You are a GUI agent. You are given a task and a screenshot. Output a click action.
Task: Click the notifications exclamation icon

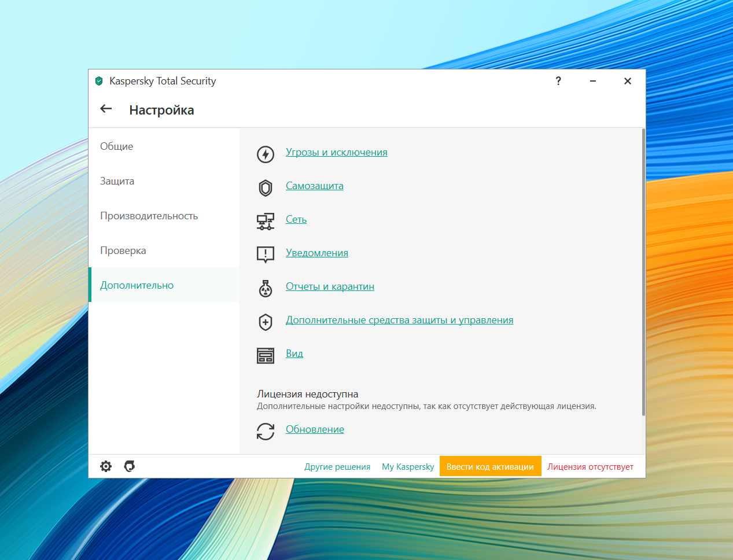(266, 255)
